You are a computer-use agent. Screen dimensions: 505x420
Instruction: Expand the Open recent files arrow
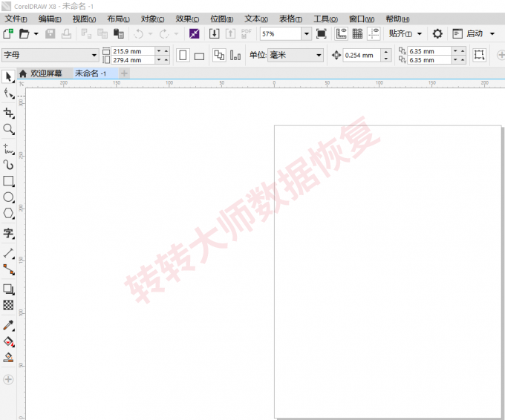click(x=36, y=33)
